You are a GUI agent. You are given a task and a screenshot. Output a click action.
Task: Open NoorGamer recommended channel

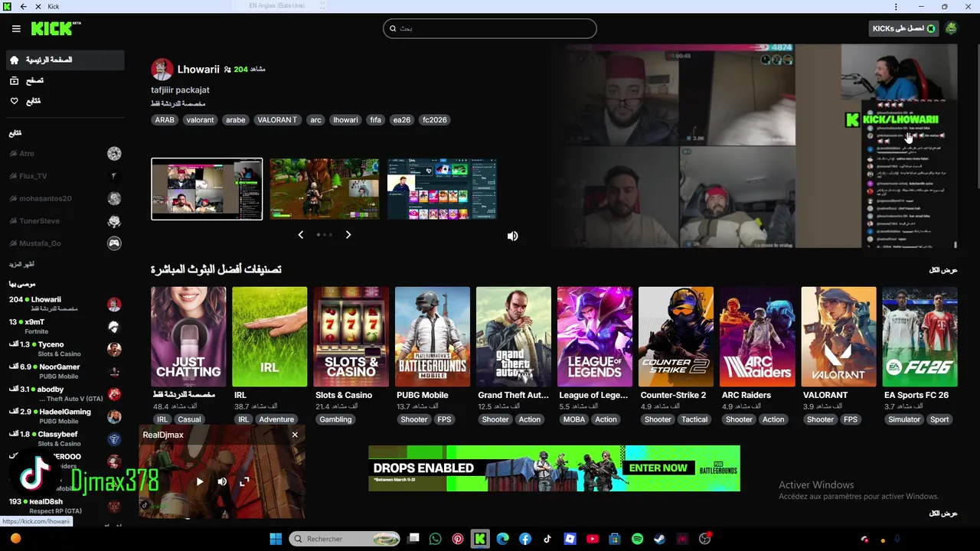coord(65,371)
